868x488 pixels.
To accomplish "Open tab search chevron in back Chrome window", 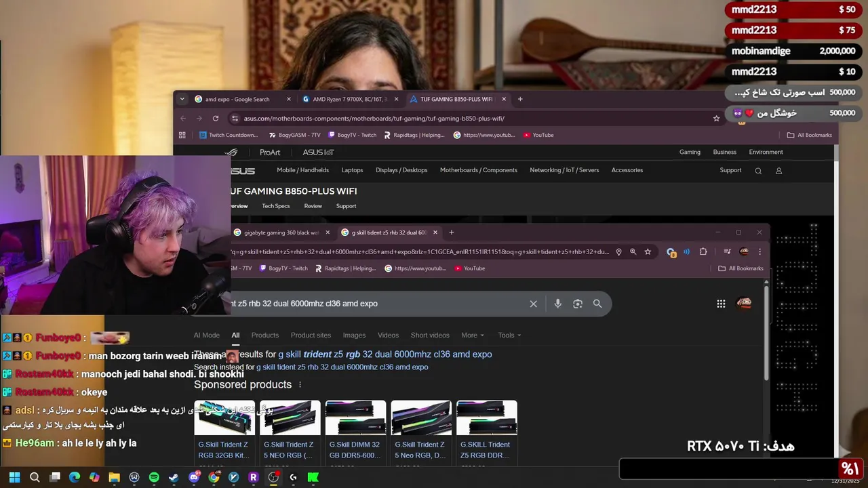I will 182,99.
